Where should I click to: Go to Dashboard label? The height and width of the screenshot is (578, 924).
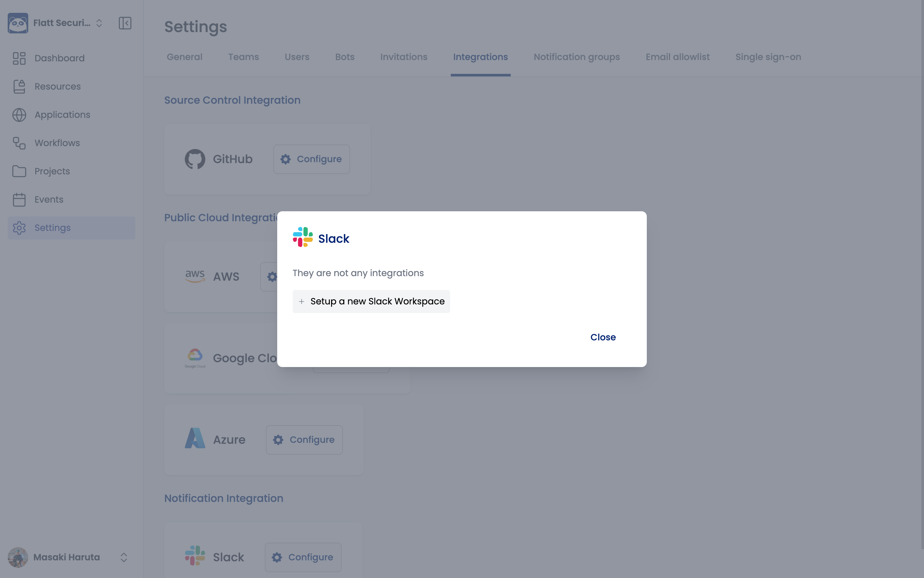[60, 58]
